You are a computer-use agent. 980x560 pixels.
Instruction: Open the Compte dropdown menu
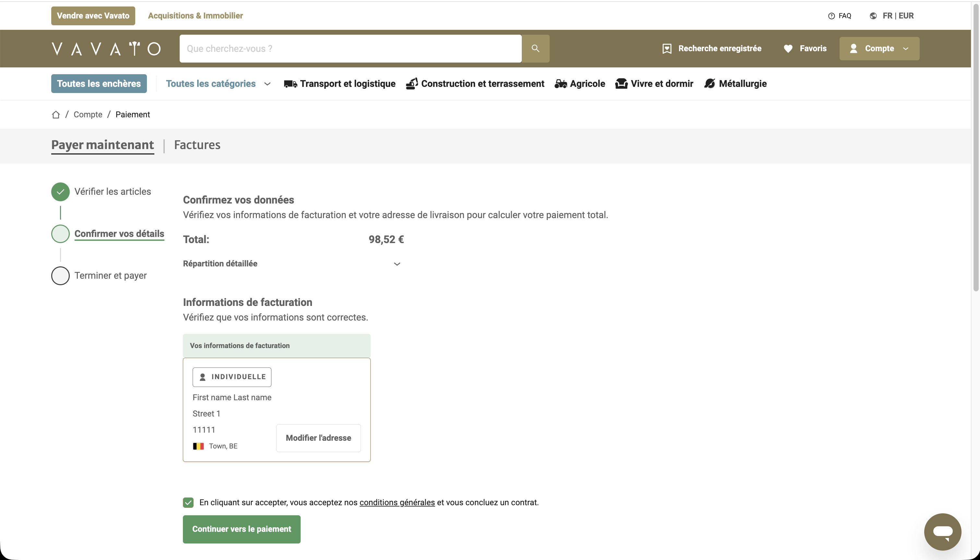pos(879,49)
